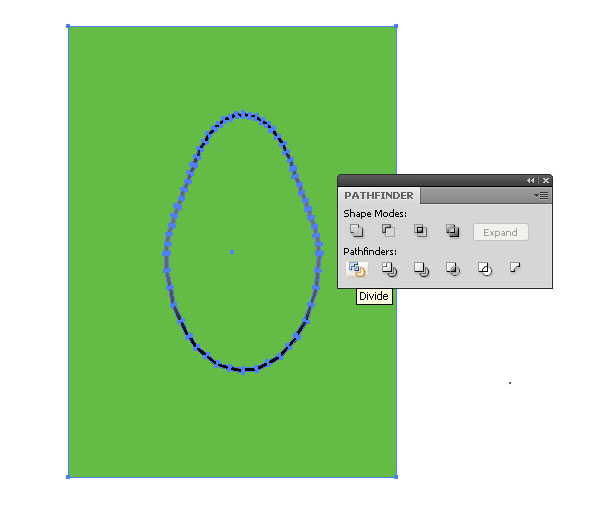Click the Minus Front shape mode icon
The height and width of the screenshot is (511, 600).
[x=388, y=230]
